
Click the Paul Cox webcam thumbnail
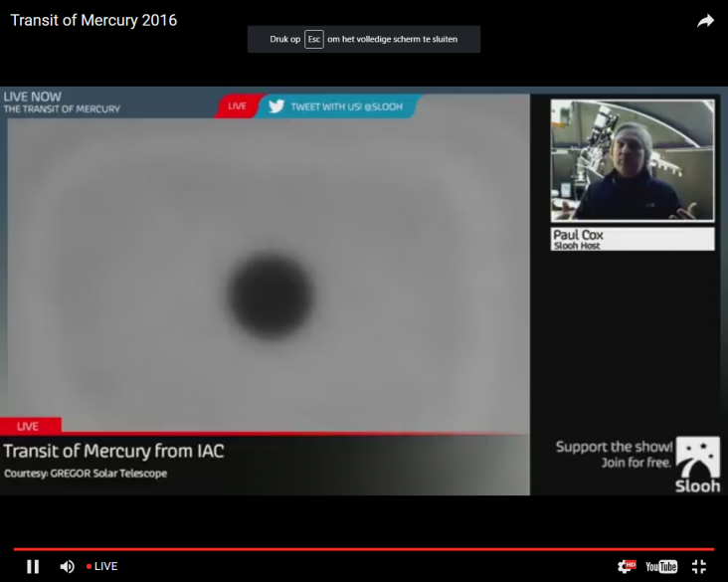click(x=633, y=160)
